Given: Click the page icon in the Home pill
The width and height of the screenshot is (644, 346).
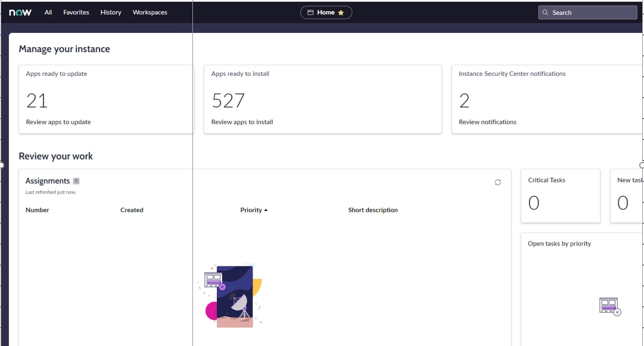Looking at the screenshot, I should 311,13.
